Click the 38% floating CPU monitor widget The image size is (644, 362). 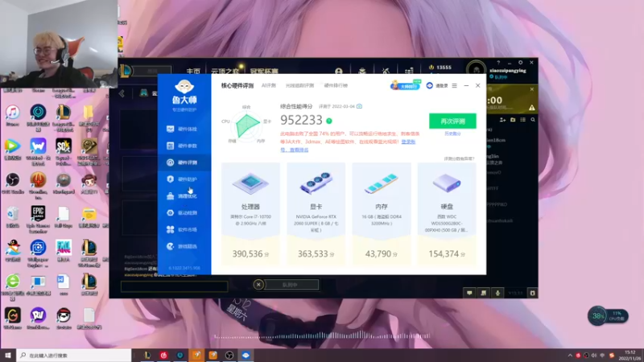(x=608, y=316)
